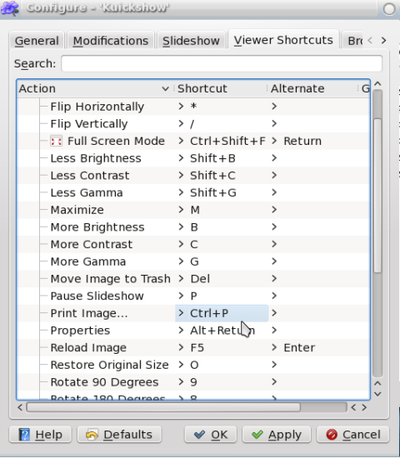Click the vertical scrollbar down arrow at bottom
This screenshot has width=400, height=458.
(378, 394)
